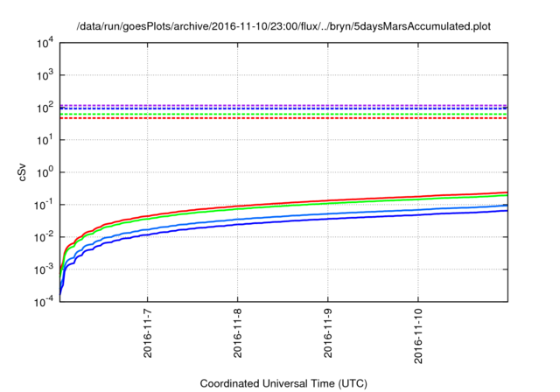Screen dimensions: 560x392
Task: Click the 10^1 y-axis tick label
Action: click(x=45, y=140)
